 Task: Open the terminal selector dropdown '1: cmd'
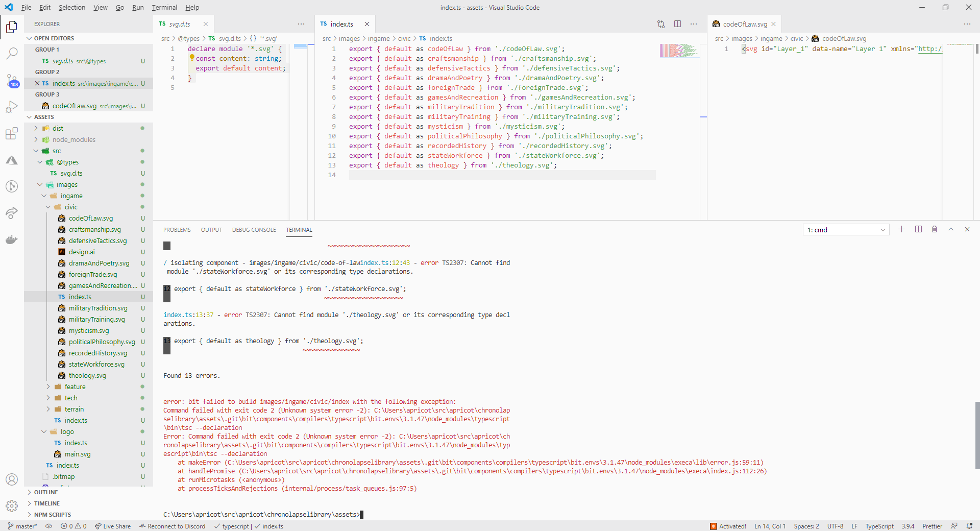click(x=846, y=230)
